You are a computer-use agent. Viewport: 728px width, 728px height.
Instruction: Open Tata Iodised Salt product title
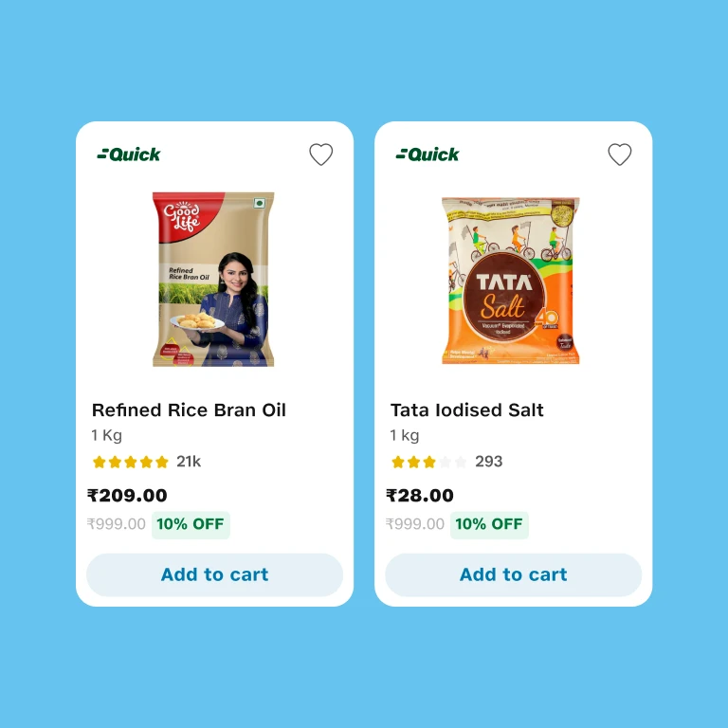pos(466,409)
